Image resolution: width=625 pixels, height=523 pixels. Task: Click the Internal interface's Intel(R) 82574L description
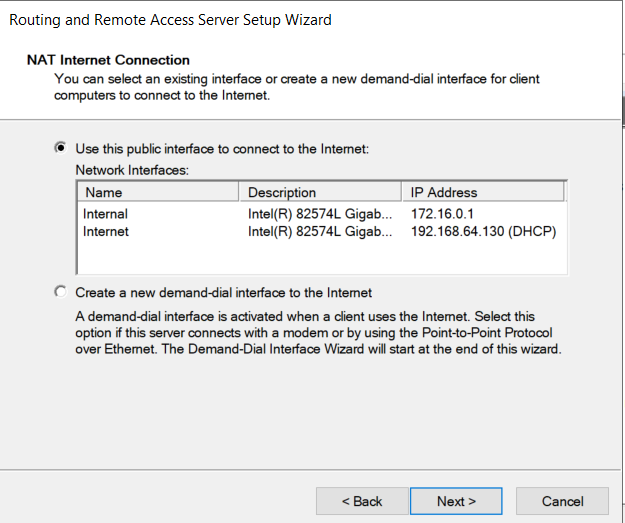click(x=325, y=214)
